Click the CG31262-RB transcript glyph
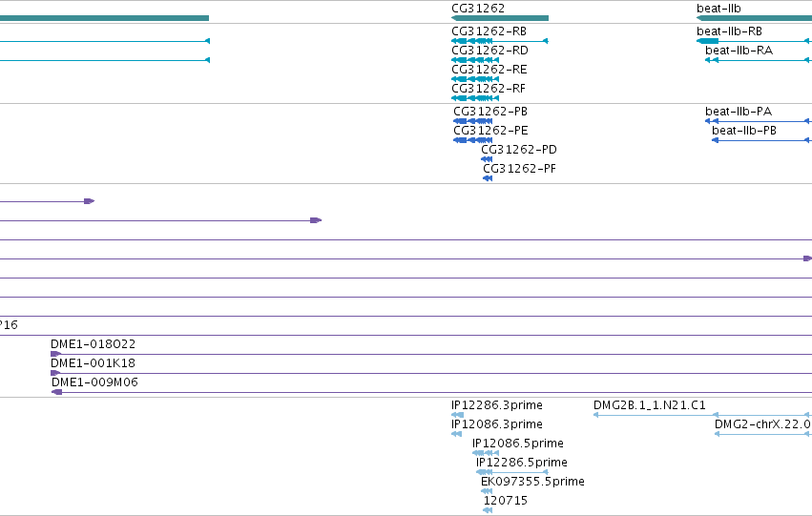 [x=500, y=41]
